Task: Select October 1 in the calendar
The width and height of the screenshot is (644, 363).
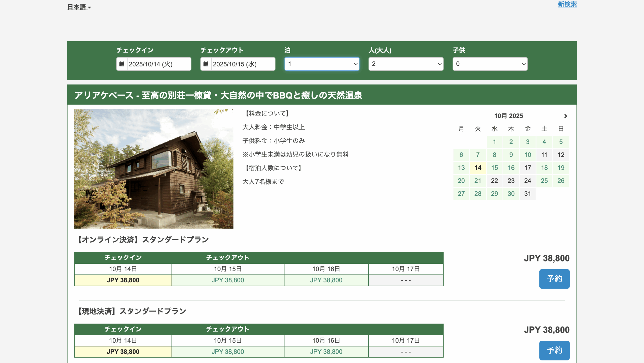Action: (x=494, y=142)
